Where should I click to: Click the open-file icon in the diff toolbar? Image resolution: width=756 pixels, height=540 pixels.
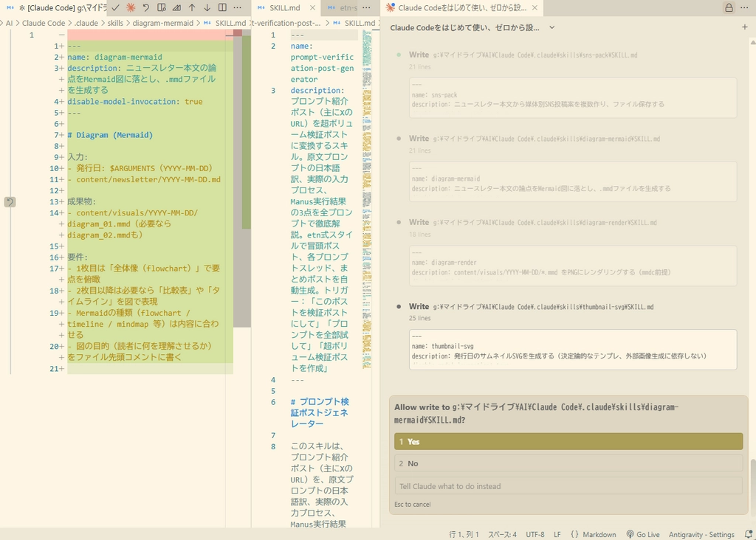pyautogui.click(x=162, y=7)
